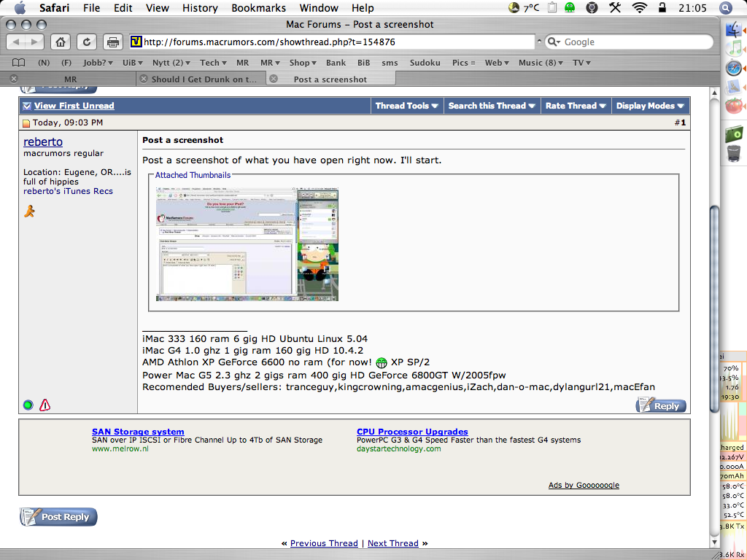
Task: Go to Next Thread link
Action: tap(393, 543)
